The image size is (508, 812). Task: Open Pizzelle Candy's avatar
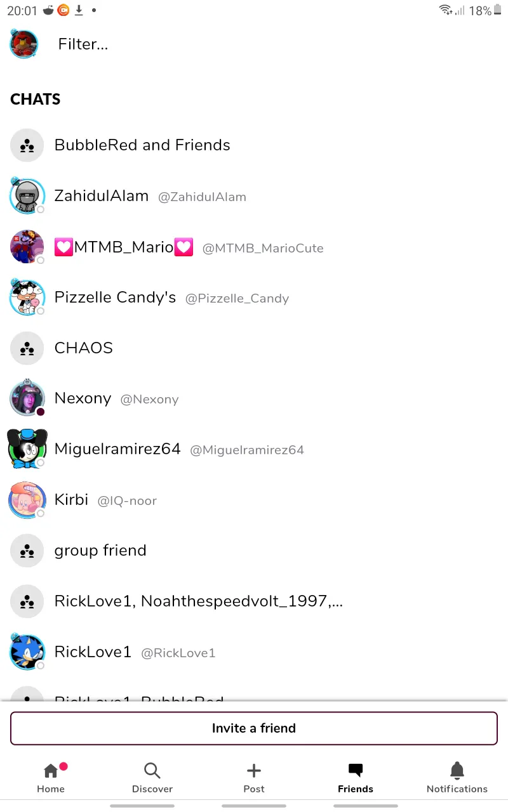pos(27,297)
